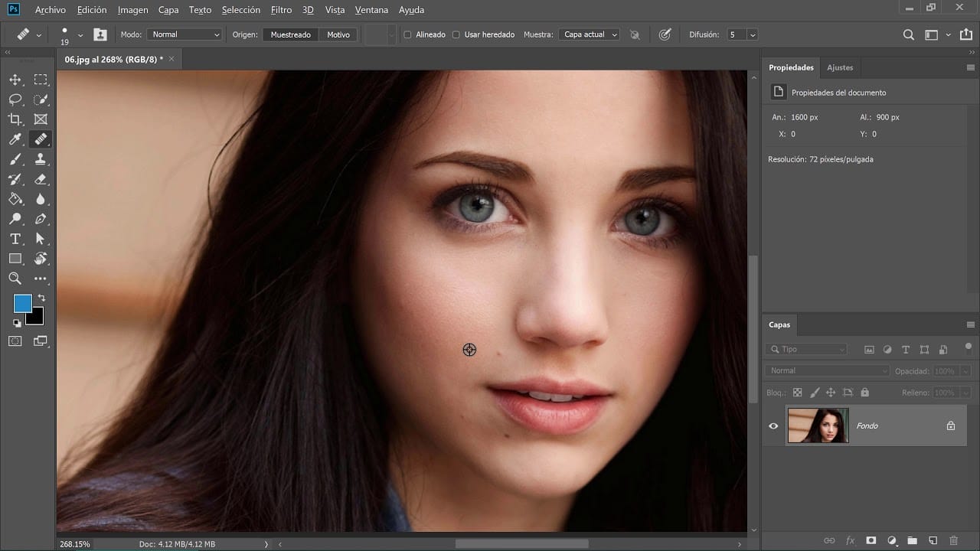Open the brush preset picker arrow
The image size is (980, 551).
pos(80,34)
